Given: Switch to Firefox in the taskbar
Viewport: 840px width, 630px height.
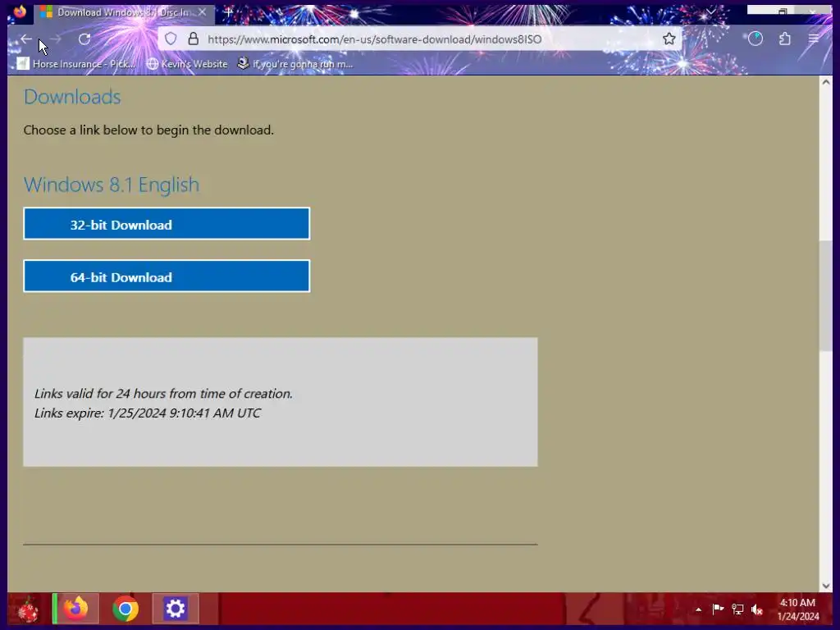Looking at the screenshot, I should pyautogui.click(x=76, y=609).
